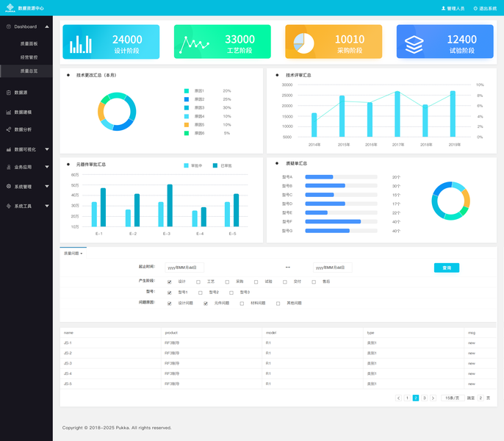The width and height of the screenshot is (504, 441).
Task: Click the start date input field
Action: coord(184,268)
